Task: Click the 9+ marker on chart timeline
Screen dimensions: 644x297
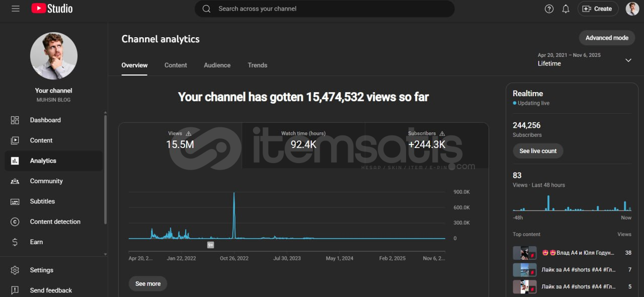Action: point(210,245)
